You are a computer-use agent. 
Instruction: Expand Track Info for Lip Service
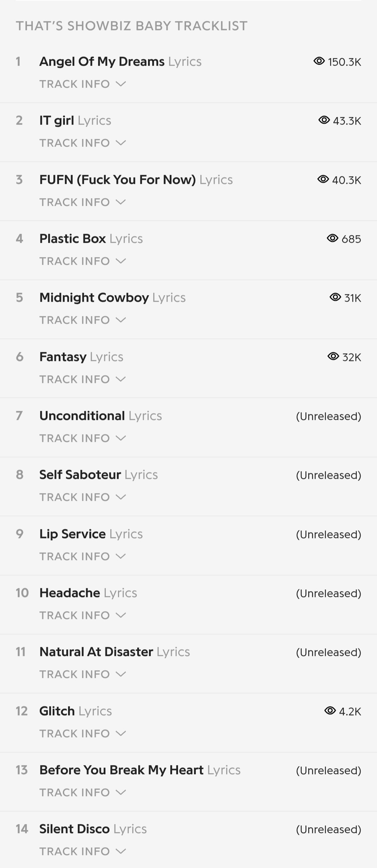point(82,557)
